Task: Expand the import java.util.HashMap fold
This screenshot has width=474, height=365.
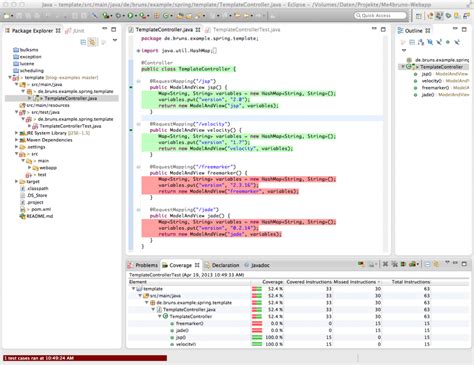Action: [x=138, y=51]
